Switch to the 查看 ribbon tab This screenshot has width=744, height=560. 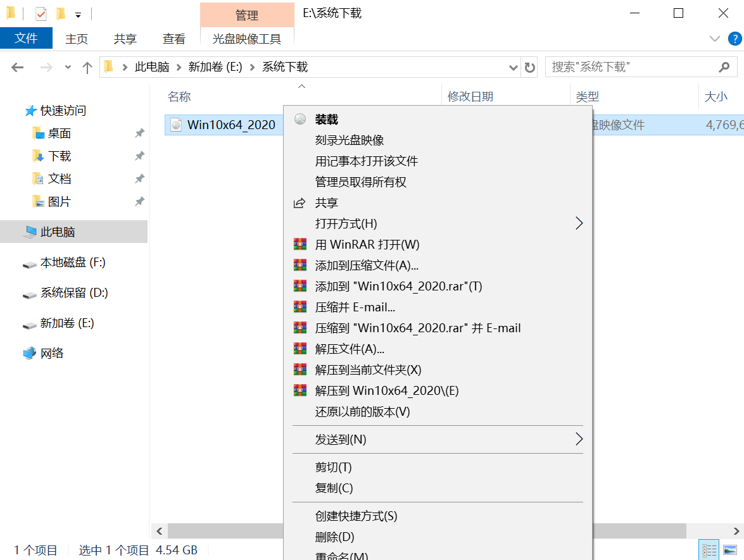coord(174,39)
